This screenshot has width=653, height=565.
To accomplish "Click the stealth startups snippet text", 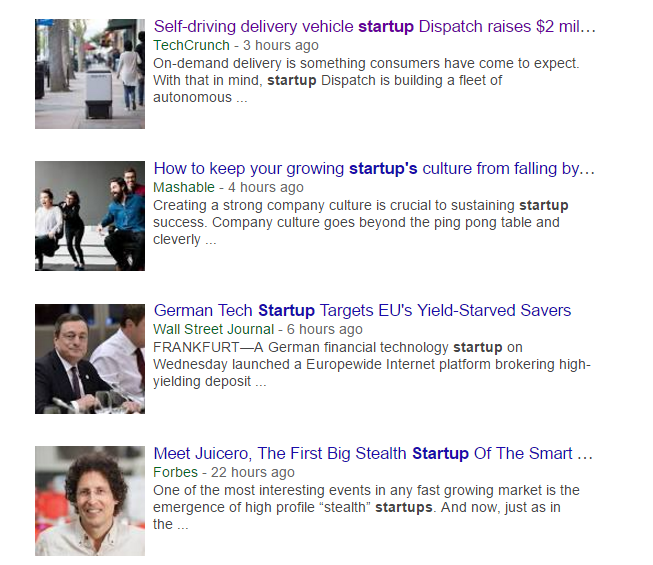I will pos(365,507).
